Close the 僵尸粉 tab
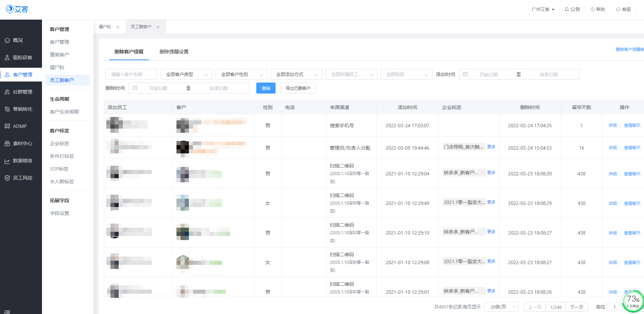 pyautogui.click(x=118, y=27)
